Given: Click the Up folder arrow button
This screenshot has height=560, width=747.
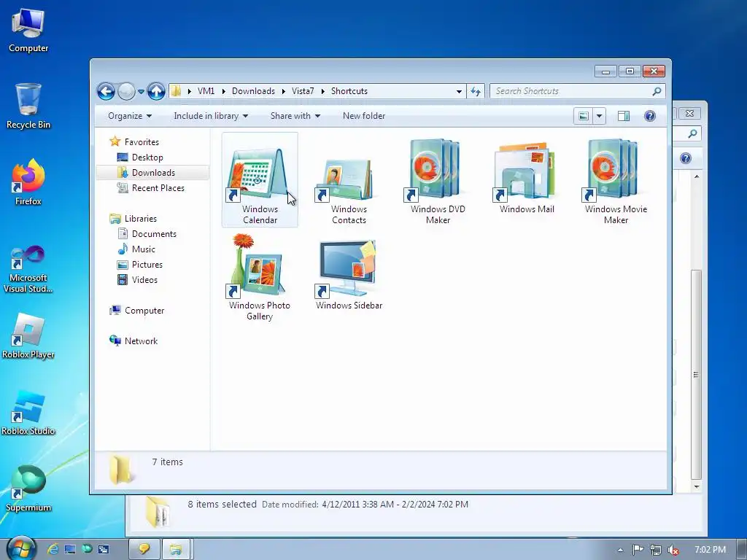Looking at the screenshot, I should coord(156,91).
